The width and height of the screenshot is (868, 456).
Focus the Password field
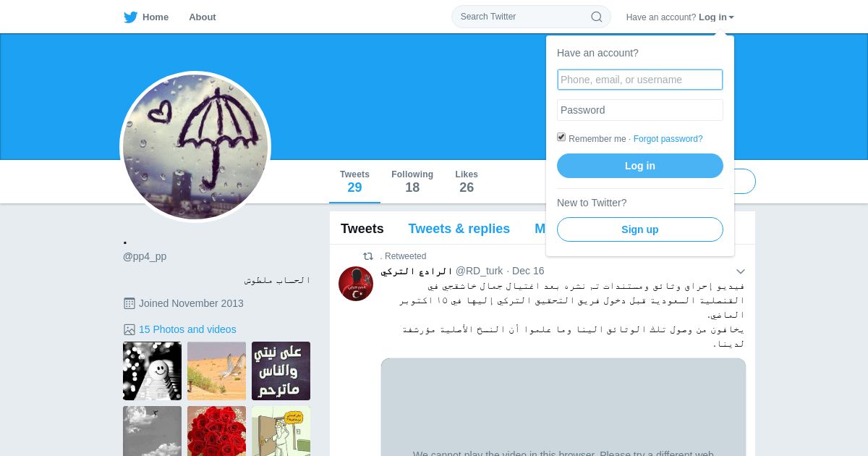pyautogui.click(x=640, y=110)
